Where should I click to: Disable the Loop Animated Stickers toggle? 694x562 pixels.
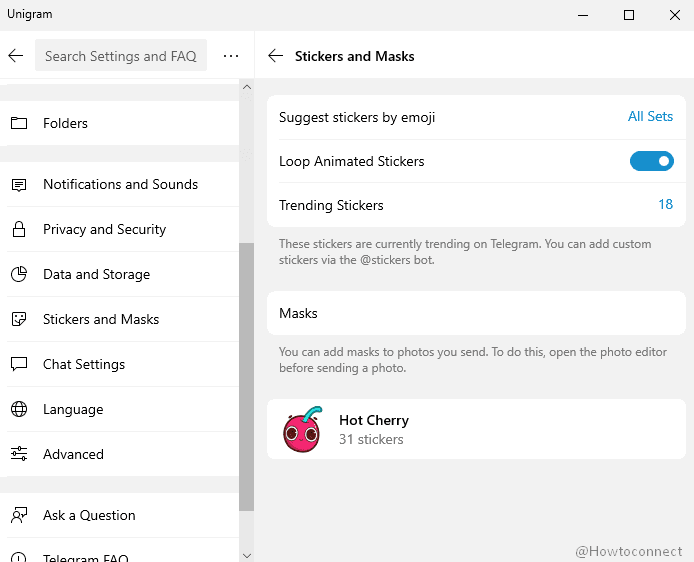[651, 161]
